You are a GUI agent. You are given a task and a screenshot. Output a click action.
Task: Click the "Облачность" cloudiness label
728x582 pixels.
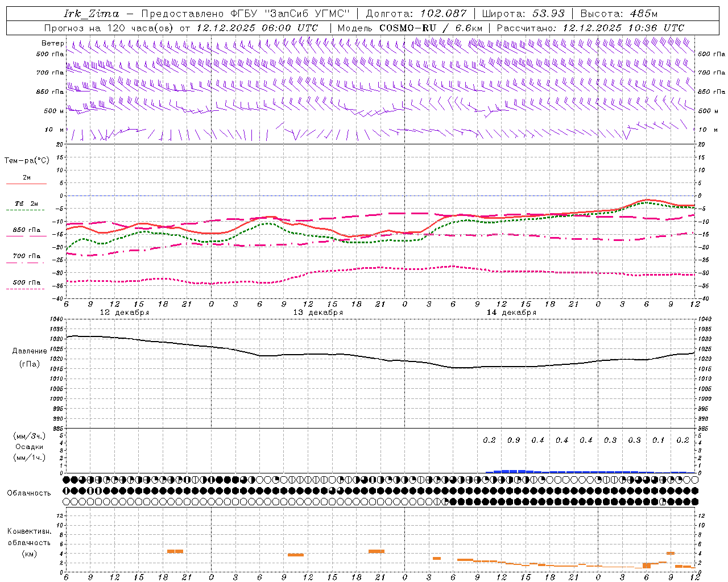point(29,493)
